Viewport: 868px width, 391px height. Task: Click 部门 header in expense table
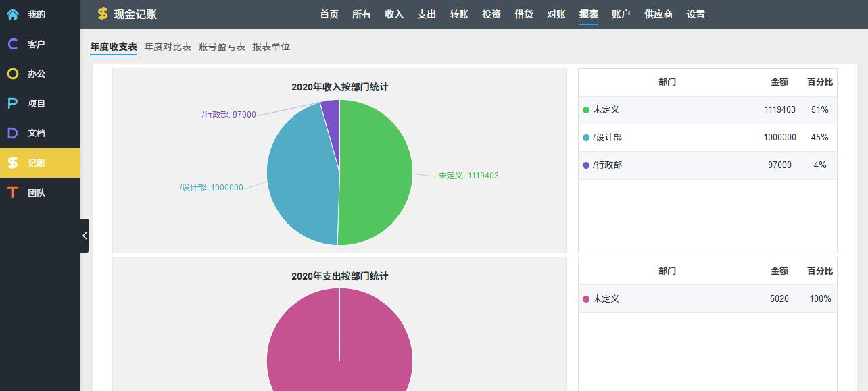667,271
